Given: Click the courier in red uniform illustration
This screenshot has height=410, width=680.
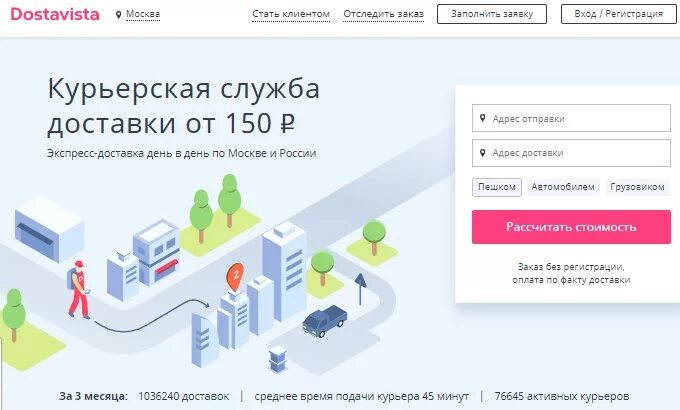Looking at the screenshot, I should (78, 289).
